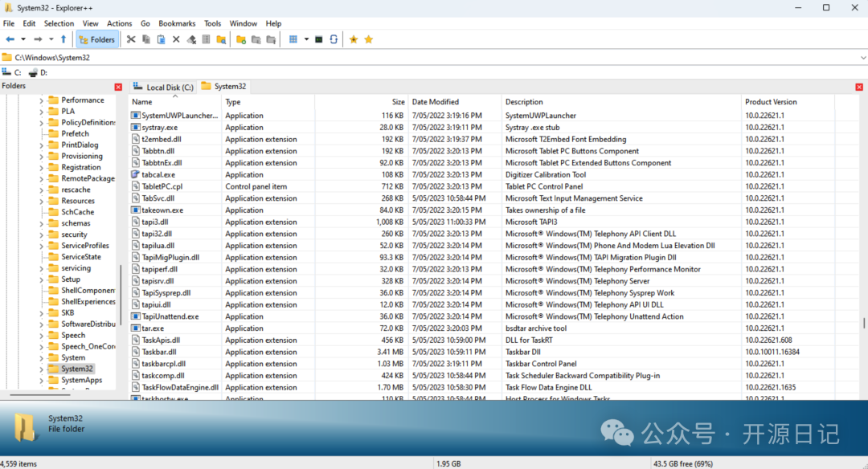Sort by Date Modified column header

(454, 102)
